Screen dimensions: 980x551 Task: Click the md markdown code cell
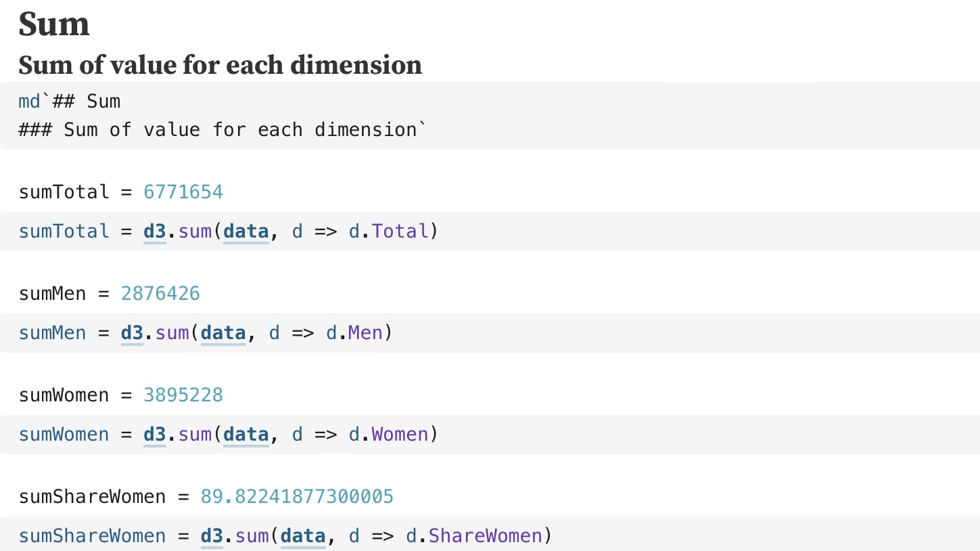tap(490, 115)
